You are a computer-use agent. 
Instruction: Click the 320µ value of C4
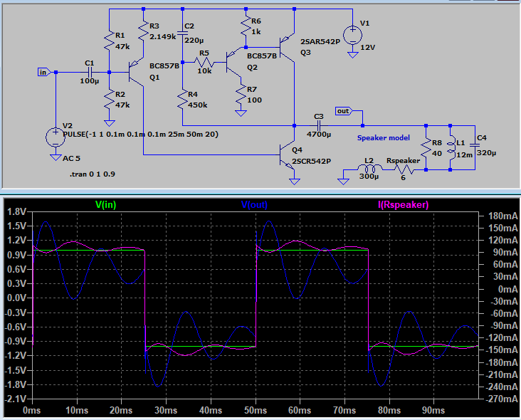pyautogui.click(x=486, y=153)
